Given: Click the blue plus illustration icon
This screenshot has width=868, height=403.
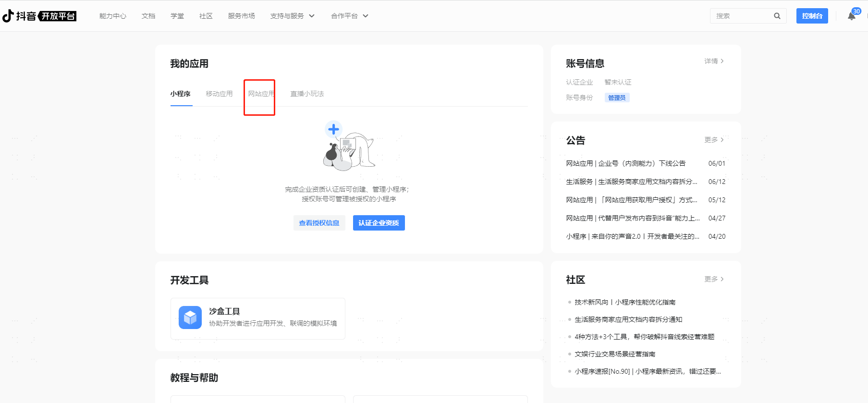Looking at the screenshot, I should pos(333,129).
